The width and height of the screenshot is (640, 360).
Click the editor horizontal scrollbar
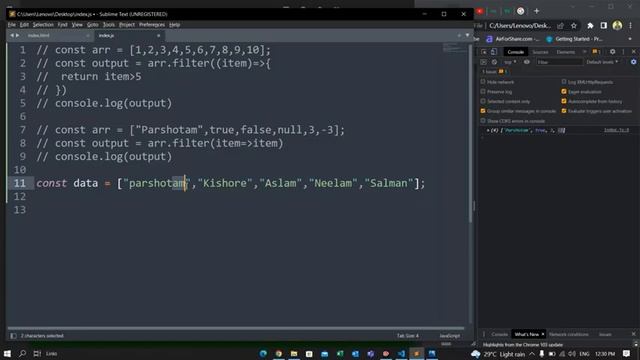coord(236,328)
